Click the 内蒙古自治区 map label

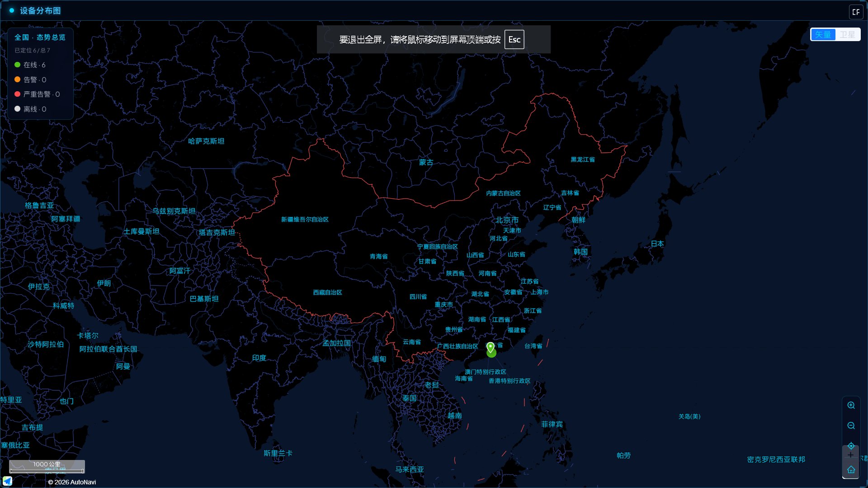503,193
